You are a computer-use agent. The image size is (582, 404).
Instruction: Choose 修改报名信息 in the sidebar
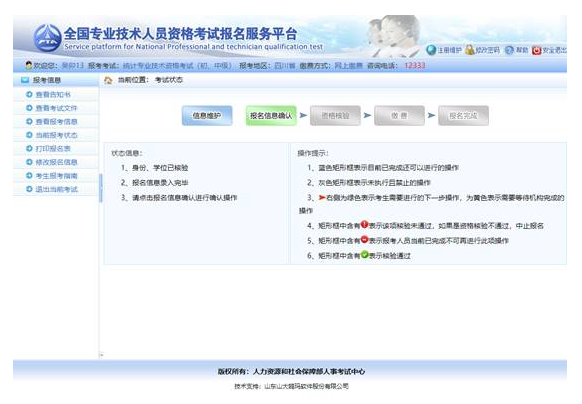[x=56, y=162]
